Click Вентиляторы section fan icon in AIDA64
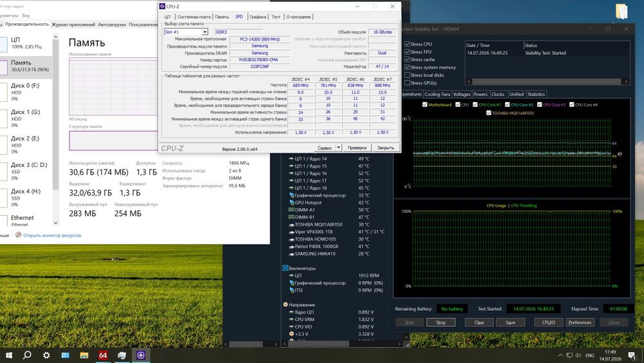Viewport: 644px width, 363px height. (x=285, y=268)
